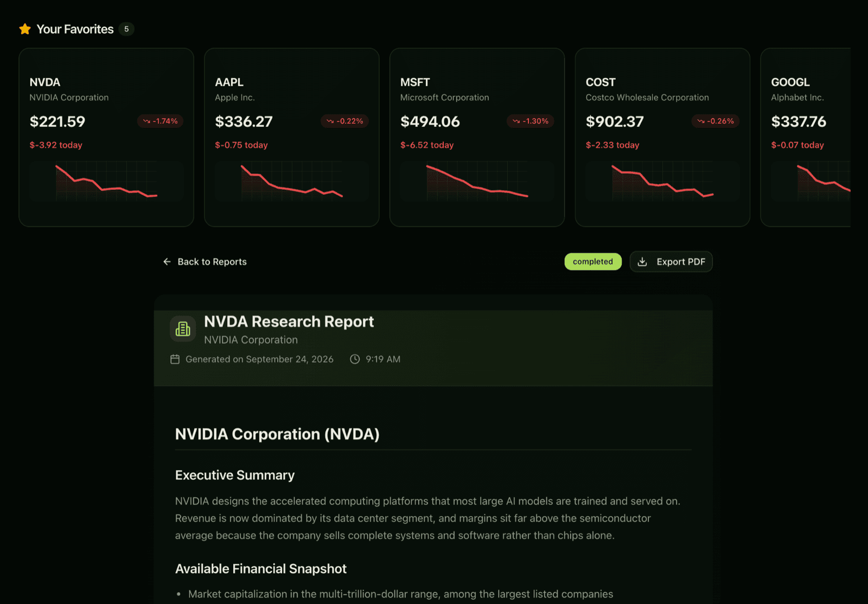
Task: Click the NVDA sparkline chart
Action: 106,181
